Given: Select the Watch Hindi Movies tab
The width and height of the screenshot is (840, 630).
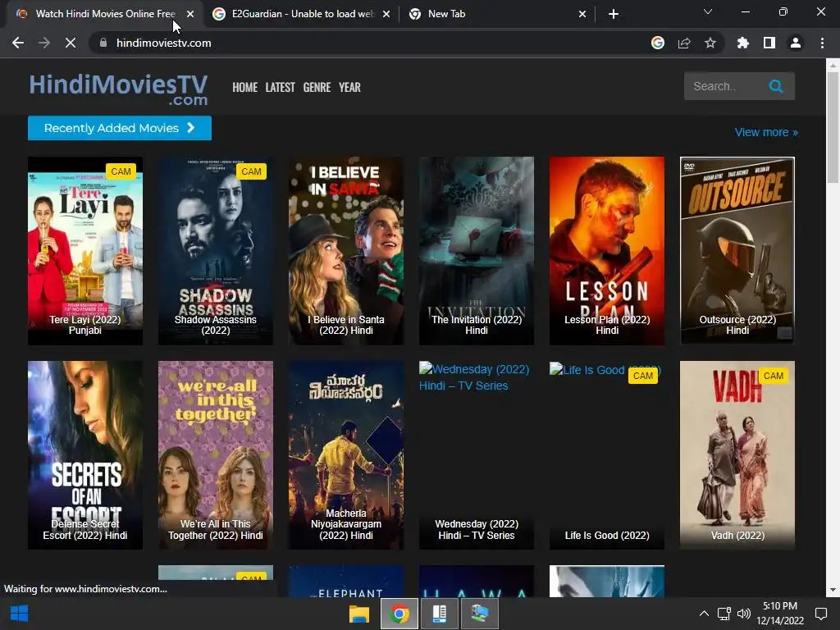Looking at the screenshot, I should [x=105, y=15].
